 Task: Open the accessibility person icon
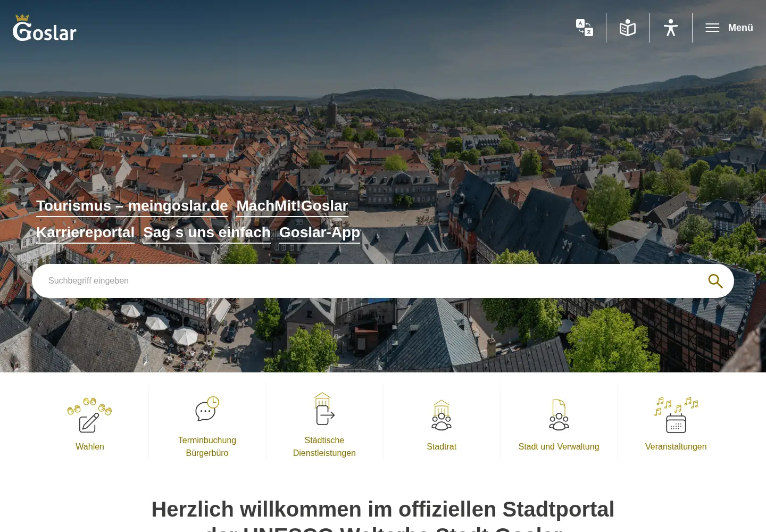[x=671, y=28]
